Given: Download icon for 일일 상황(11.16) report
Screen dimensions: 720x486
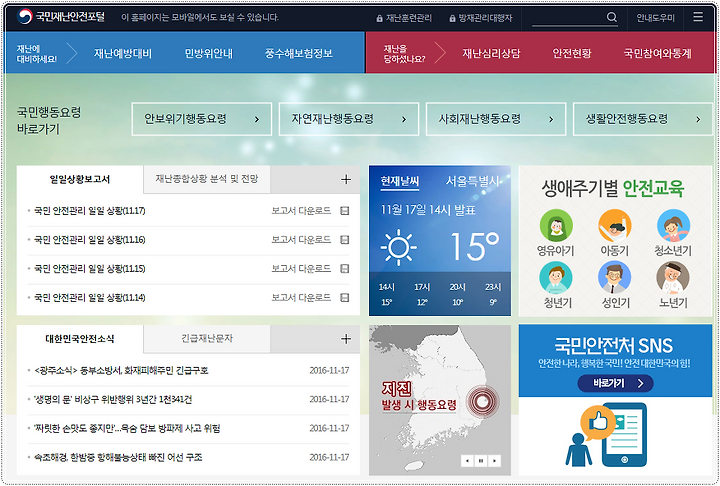Looking at the screenshot, I should (344, 240).
